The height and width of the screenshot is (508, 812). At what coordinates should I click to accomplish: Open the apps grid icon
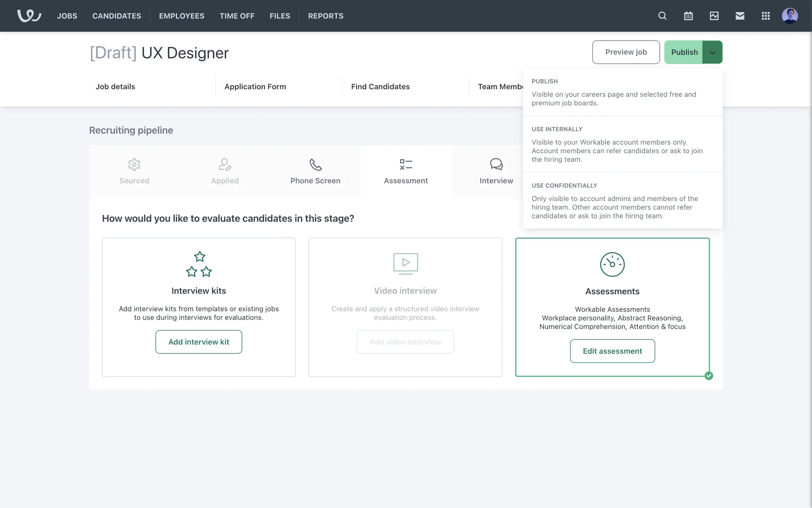pyautogui.click(x=765, y=16)
